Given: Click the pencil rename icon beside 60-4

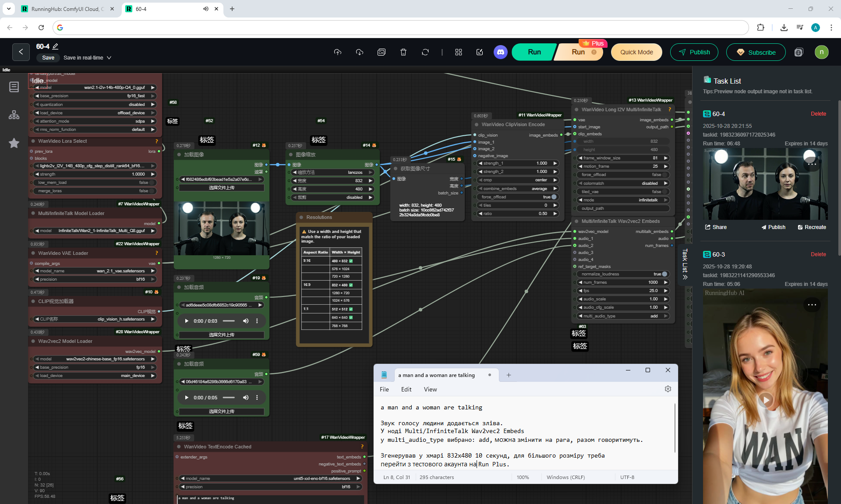Looking at the screenshot, I should (56, 46).
